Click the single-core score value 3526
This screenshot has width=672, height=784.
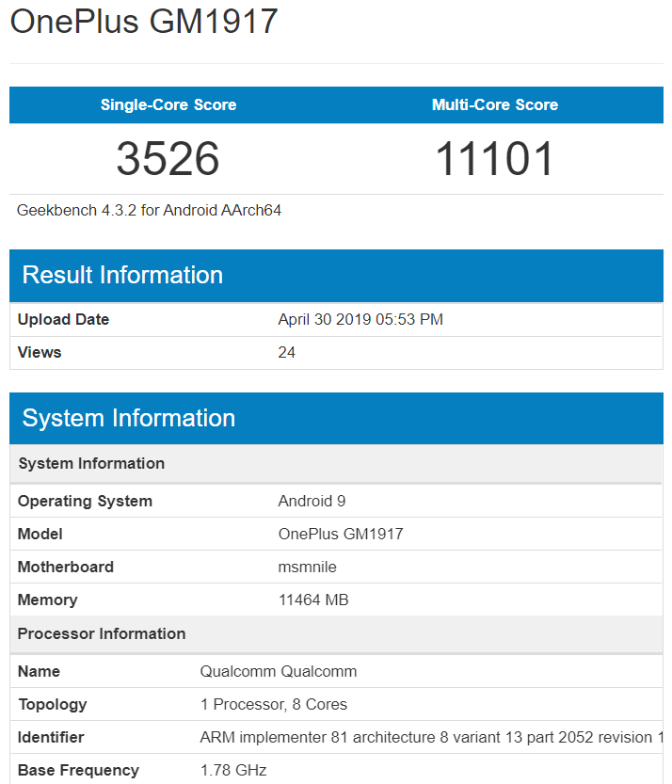(x=168, y=158)
